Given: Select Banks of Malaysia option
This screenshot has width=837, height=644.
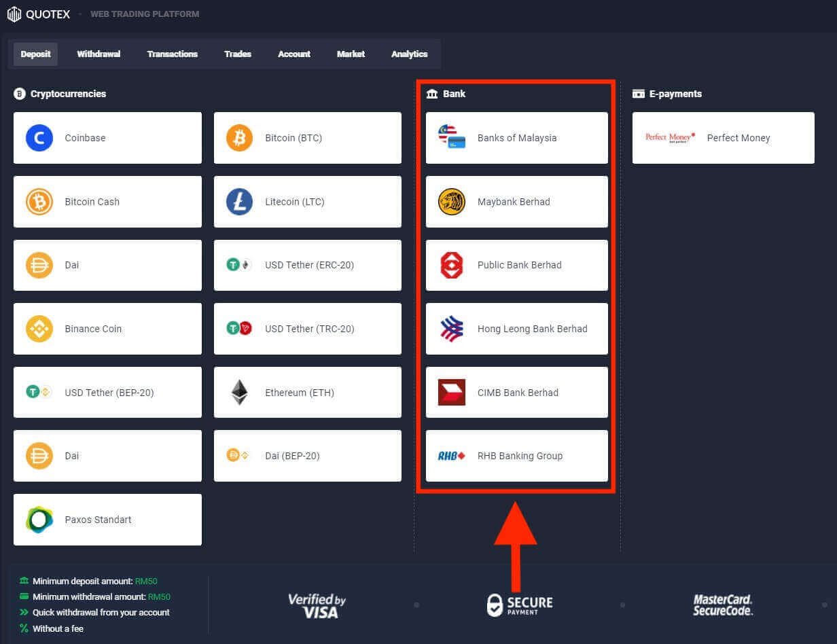Looking at the screenshot, I should 517,138.
